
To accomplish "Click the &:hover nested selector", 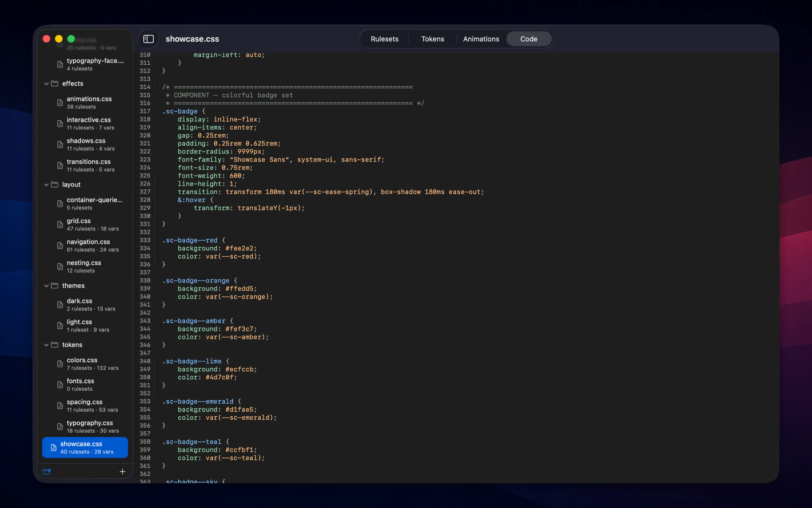I will click(192, 200).
